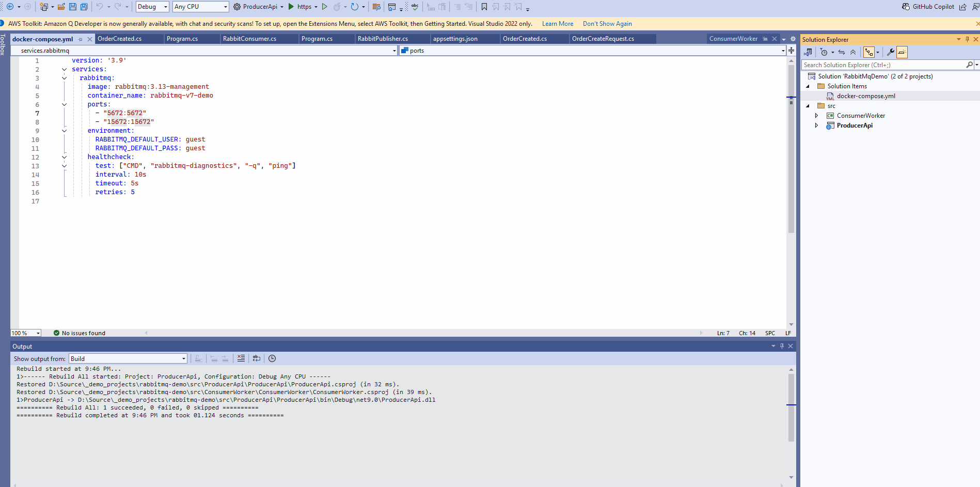Clear all text in the Output pane

241,358
